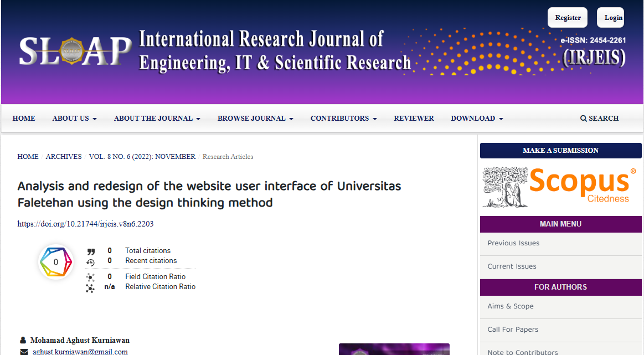The image size is (644, 355).
Task: Click the (IRJEIS) acronym in header
Action: (594, 58)
